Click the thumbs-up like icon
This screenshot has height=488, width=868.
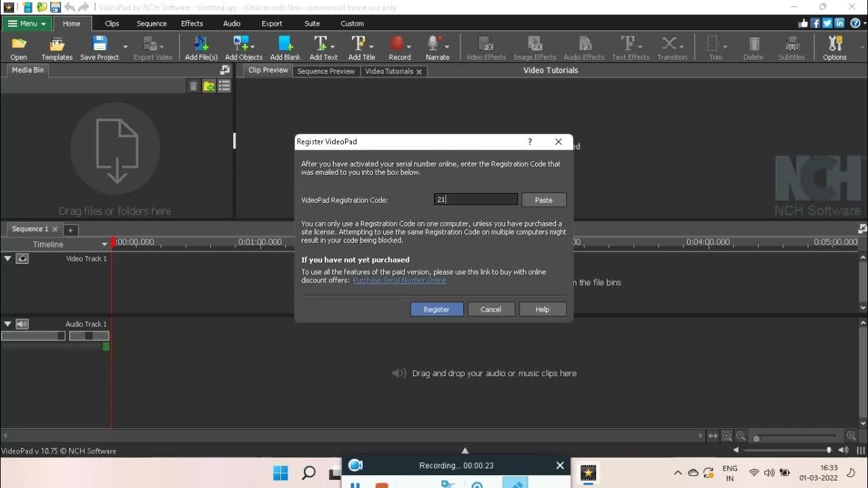[804, 23]
